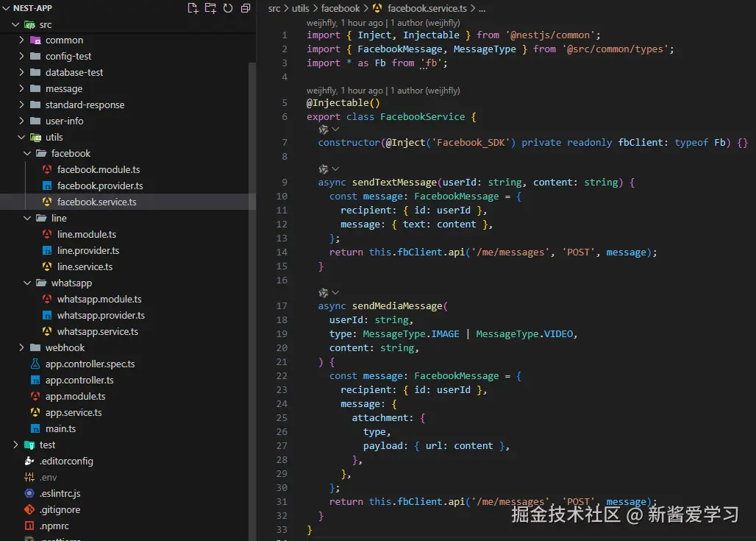Click facebook.service.ts breadcrumb segment
The width and height of the screenshot is (756, 541).
coord(427,8)
